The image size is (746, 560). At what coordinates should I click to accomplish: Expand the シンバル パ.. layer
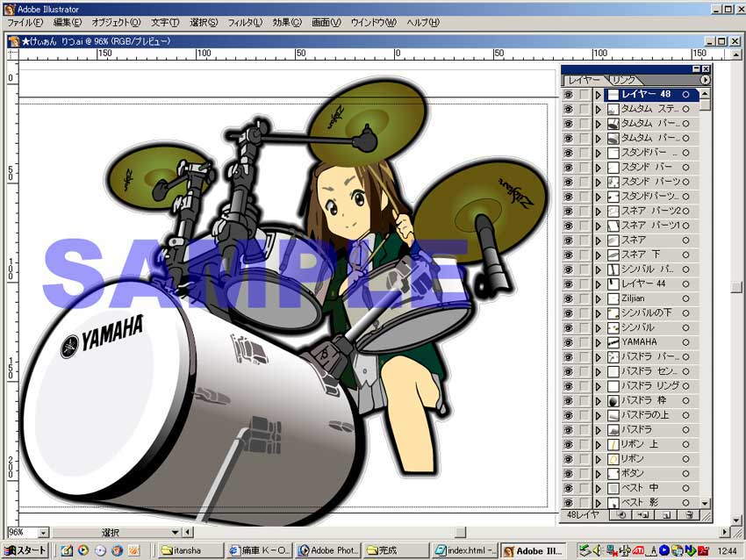coord(599,269)
